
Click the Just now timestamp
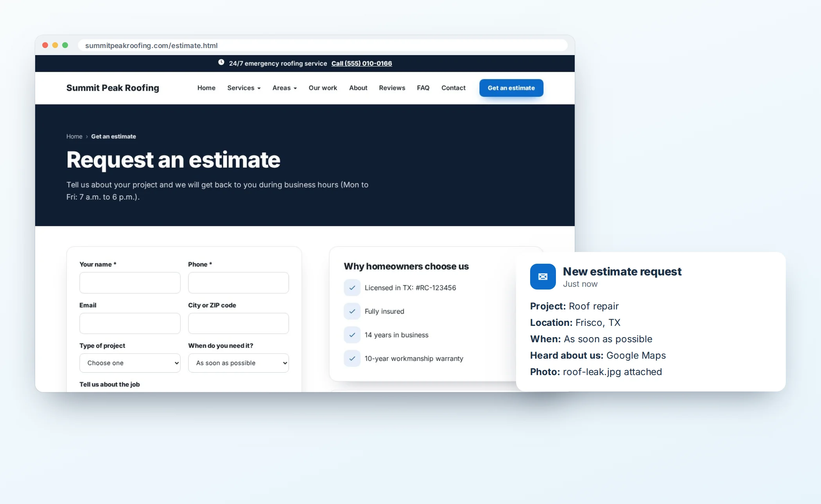tap(580, 284)
